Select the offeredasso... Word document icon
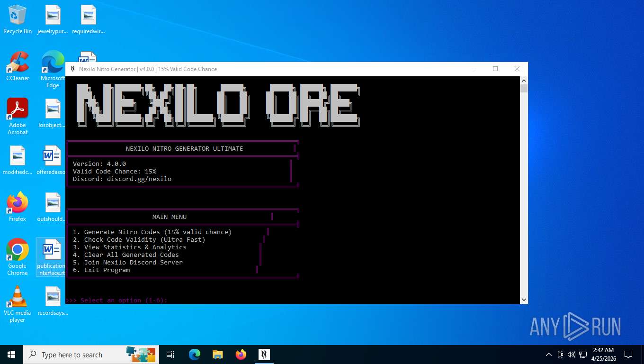This screenshot has height=364, width=644. pos(52,161)
